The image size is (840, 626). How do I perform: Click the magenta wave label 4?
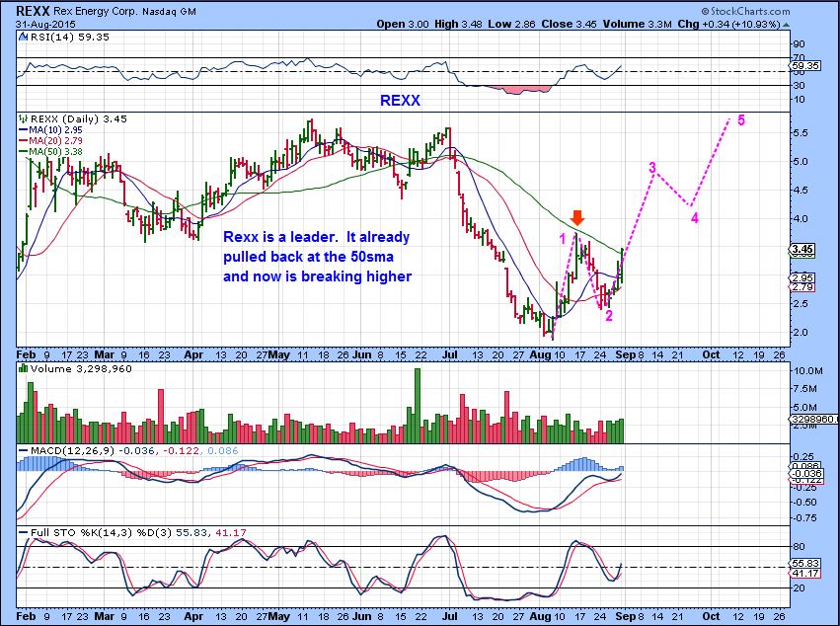point(694,217)
